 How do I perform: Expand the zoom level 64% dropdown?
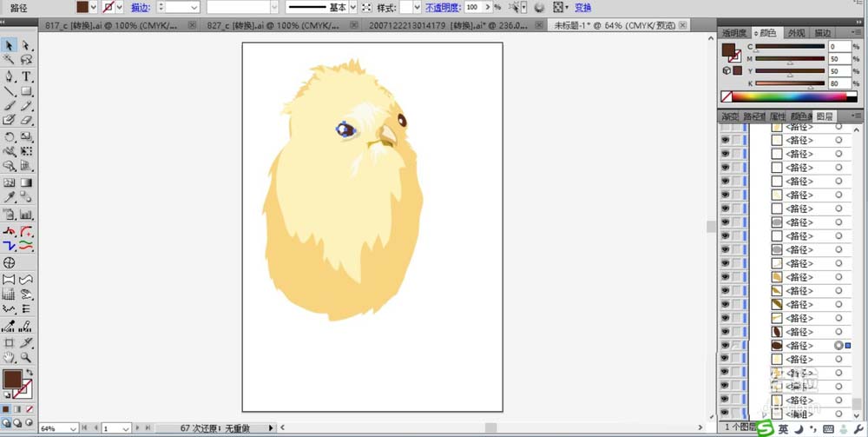[72, 428]
